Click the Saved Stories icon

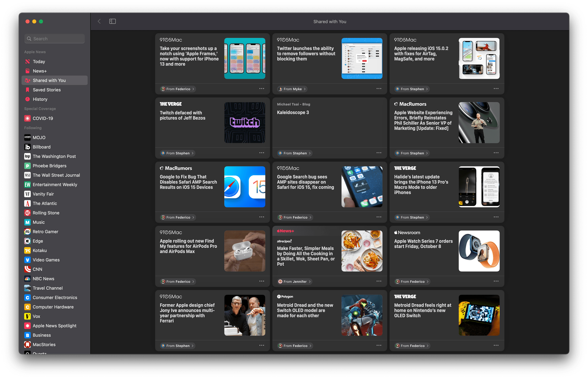(x=28, y=90)
